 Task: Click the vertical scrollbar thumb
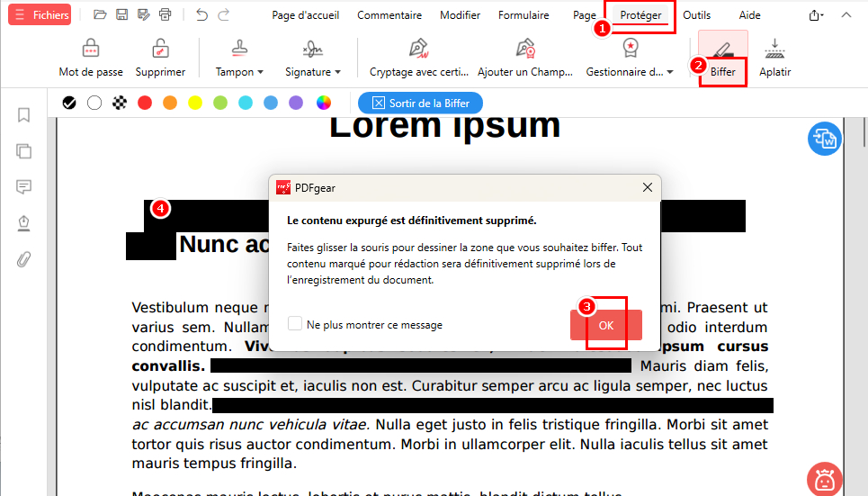click(x=864, y=132)
